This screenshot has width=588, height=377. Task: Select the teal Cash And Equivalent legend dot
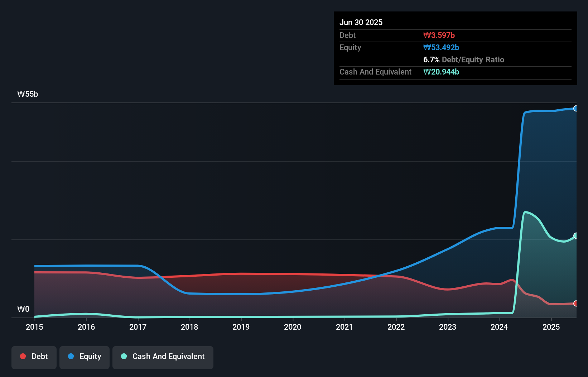coord(124,356)
